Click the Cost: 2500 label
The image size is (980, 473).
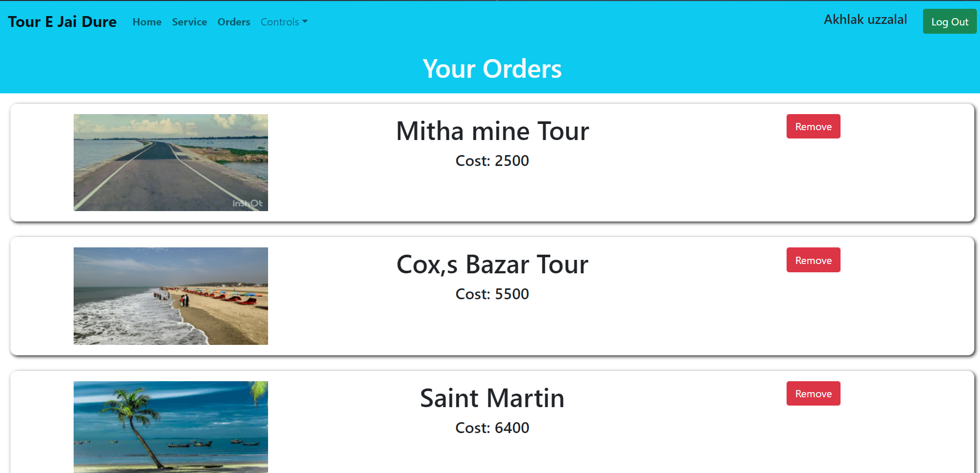[x=492, y=161]
